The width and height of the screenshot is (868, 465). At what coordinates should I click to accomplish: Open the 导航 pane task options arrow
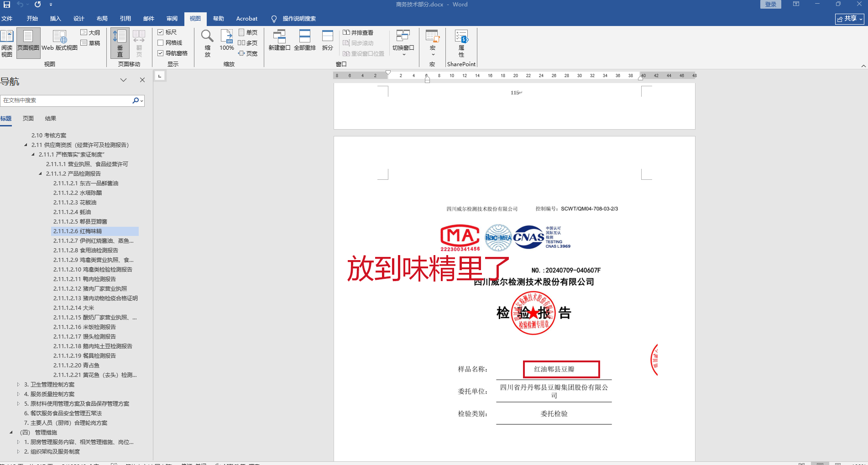pyautogui.click(x=123, y=80)
